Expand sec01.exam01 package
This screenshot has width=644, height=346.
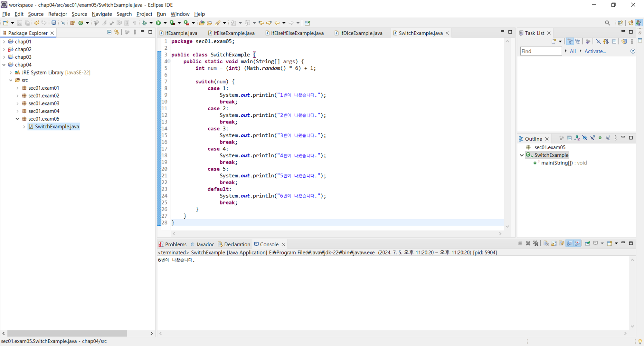(x=17, y=88)
